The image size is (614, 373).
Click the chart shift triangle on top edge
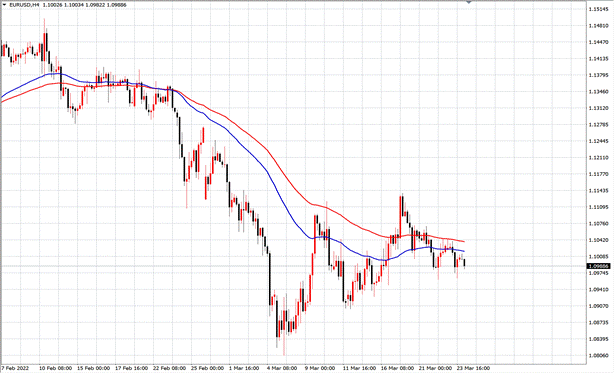click(x=469, y=2)
